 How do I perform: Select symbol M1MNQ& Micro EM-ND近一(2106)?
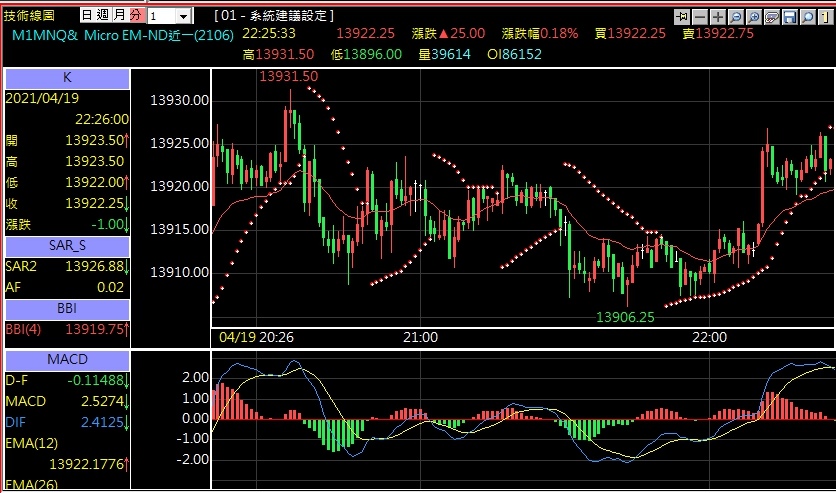123,36
